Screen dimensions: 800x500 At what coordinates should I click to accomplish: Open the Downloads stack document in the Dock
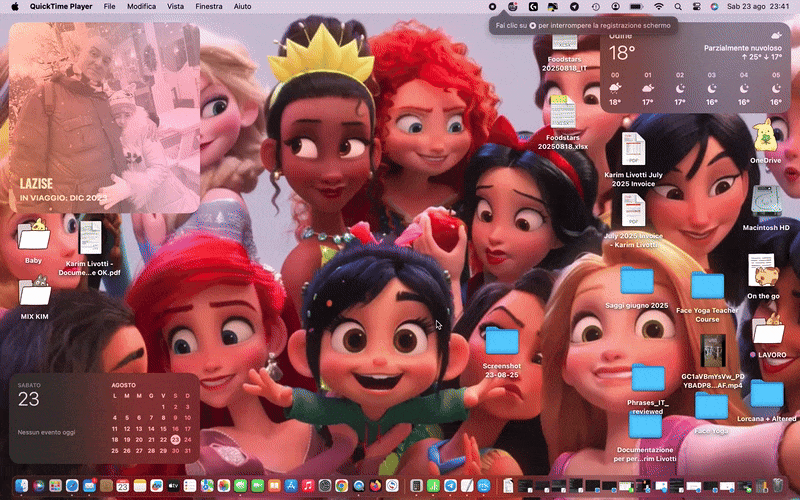click(x=508, y=485)
